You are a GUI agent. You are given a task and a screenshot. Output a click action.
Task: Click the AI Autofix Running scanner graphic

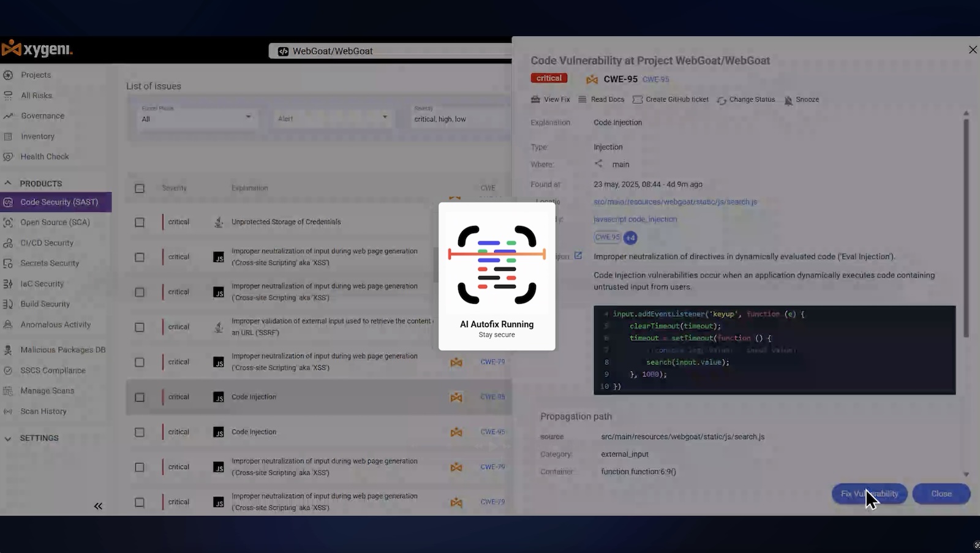pos(497,264)
